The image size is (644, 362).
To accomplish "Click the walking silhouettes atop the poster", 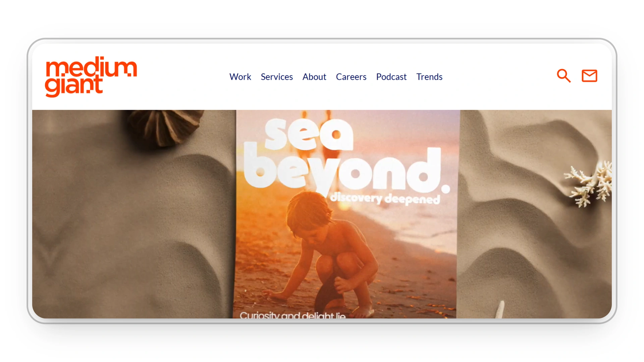I will (x=317, y=134).
